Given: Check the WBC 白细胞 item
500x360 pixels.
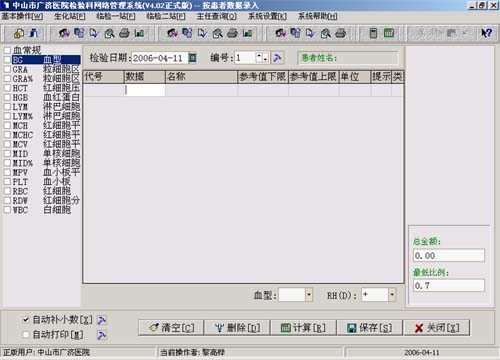Looking at the screenshot, I should 7,210.
